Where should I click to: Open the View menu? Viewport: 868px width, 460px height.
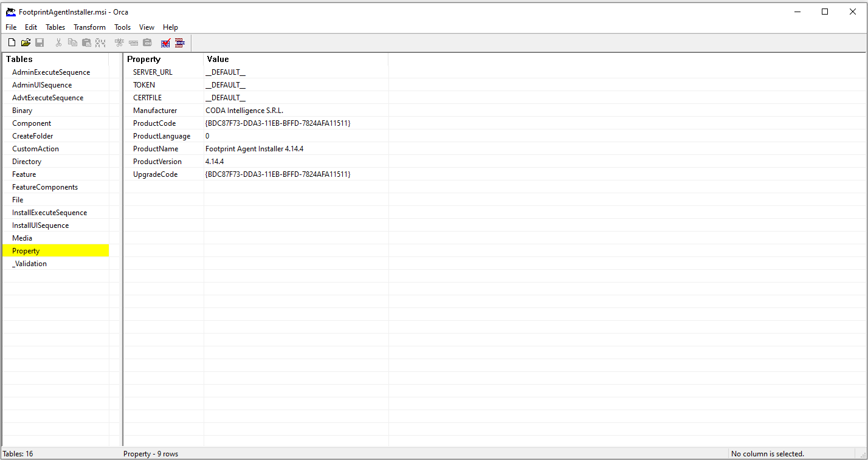146,27
